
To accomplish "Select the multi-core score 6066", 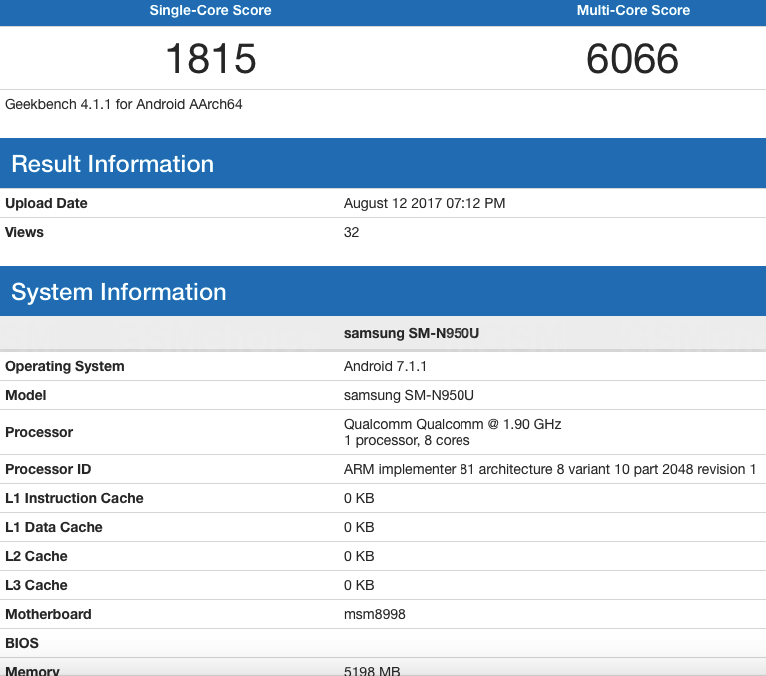I will point(632,59).
